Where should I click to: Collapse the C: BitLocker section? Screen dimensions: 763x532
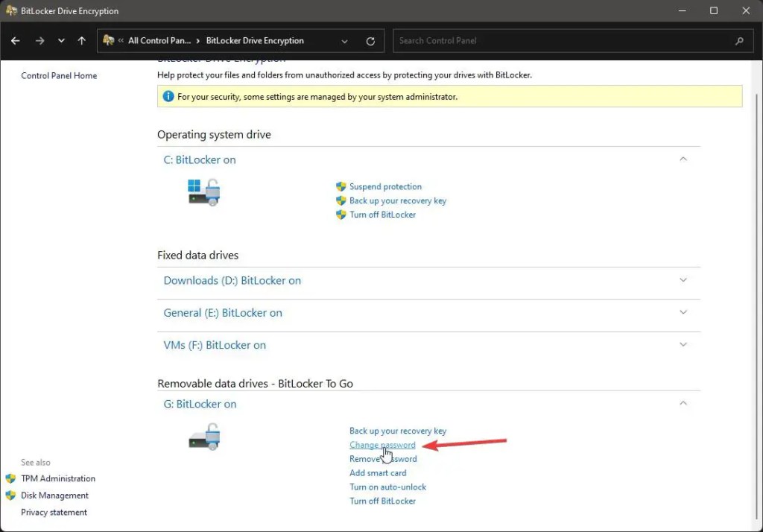(x=683, y=159)
